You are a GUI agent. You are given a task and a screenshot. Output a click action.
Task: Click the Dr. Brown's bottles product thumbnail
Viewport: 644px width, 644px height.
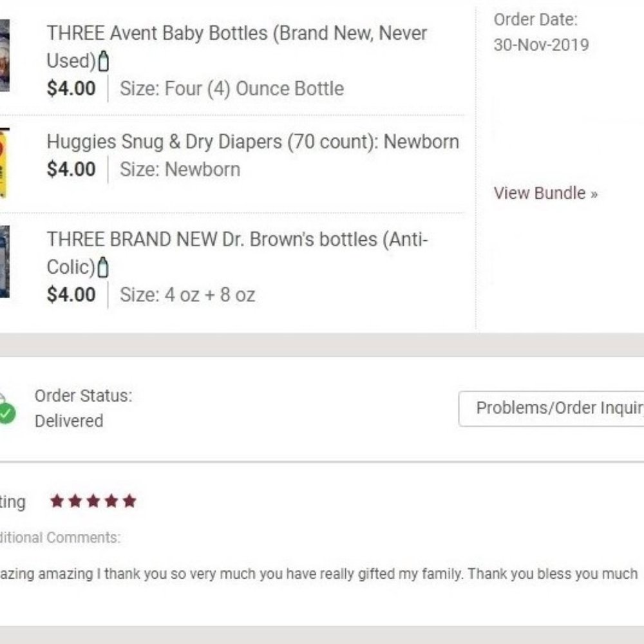click(x=5, y=261)
